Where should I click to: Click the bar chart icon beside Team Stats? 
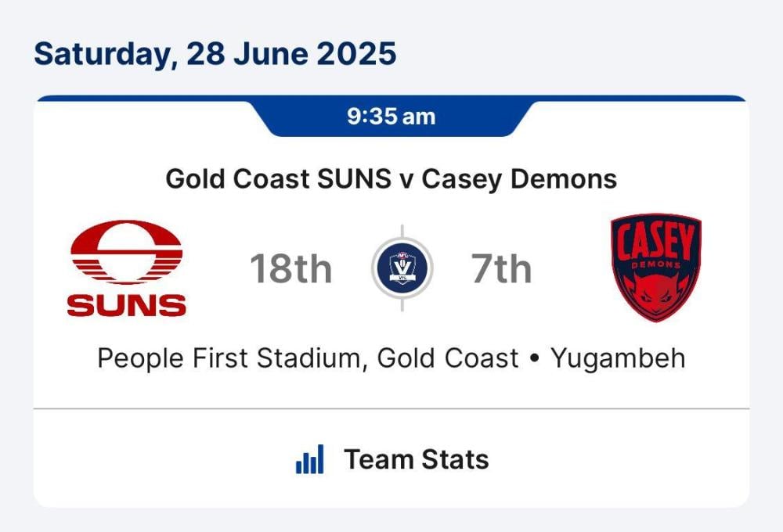[x=309, y=459]
